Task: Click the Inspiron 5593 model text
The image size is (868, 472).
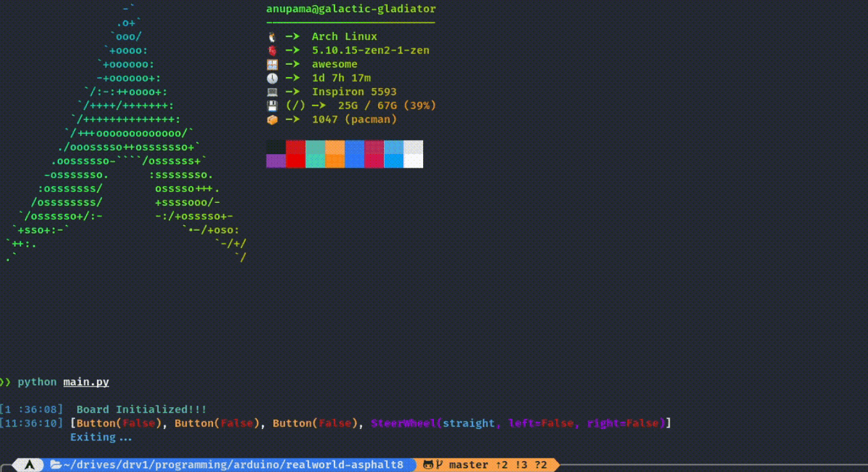Action: [x=354, y=92]
